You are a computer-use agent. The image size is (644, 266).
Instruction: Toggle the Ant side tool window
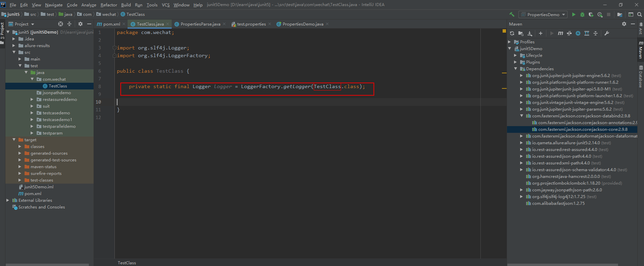click(x=641, y=29)
